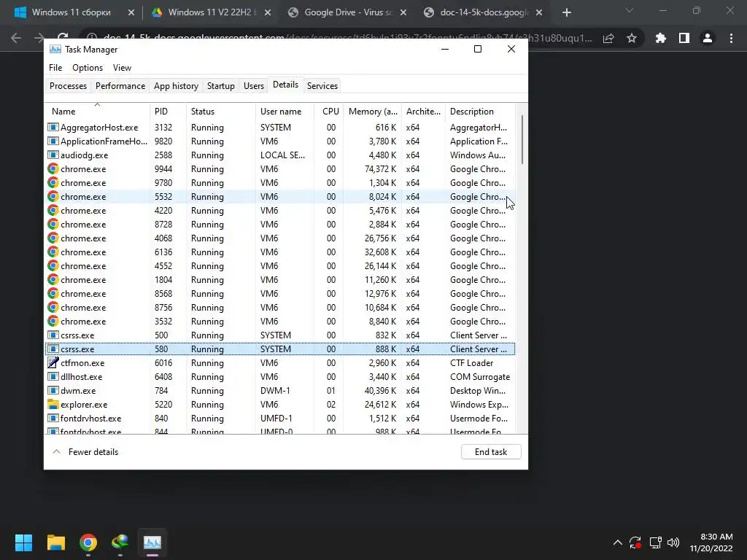Click Chrome icon for PID 4552 row
747x560 pixels.
pyautogui.click(x=53, y=265)
